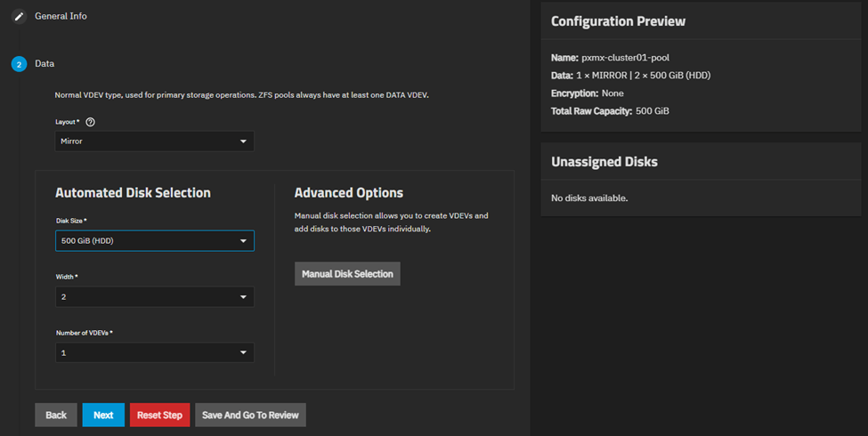Click the Configuration Preview panel heading
This screenshot has height=436, width=868.
tap(618, 21)
